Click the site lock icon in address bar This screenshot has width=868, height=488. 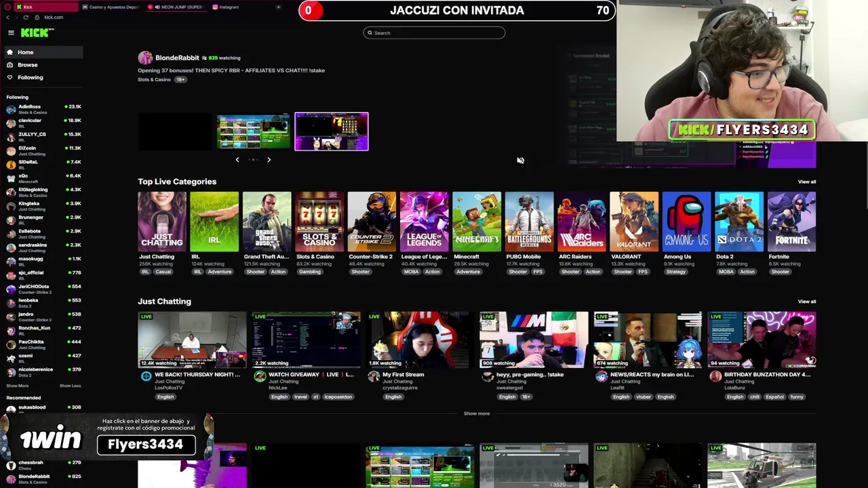coord(38,17)
